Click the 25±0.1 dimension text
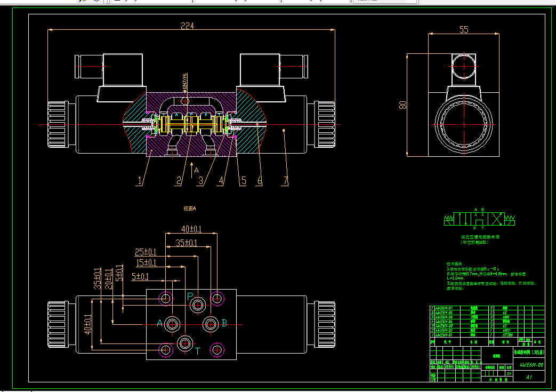The height and width of the screenshot is (392, 556). point(146,252)
